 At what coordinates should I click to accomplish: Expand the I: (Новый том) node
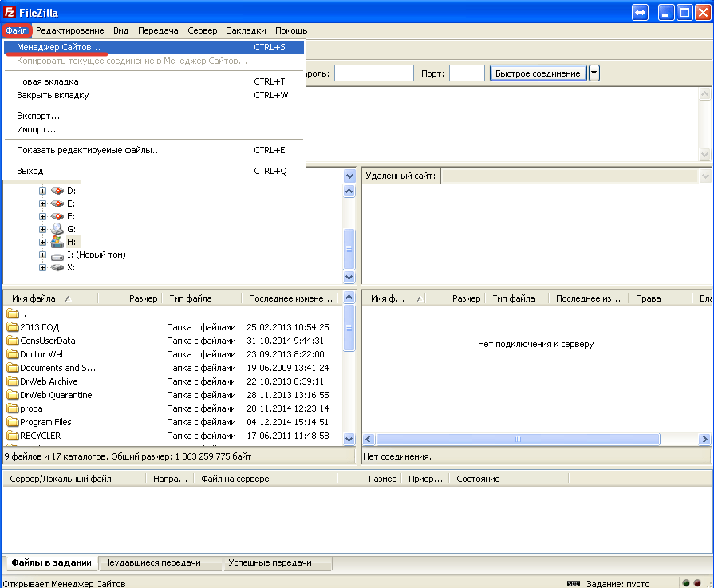point(42,255)
